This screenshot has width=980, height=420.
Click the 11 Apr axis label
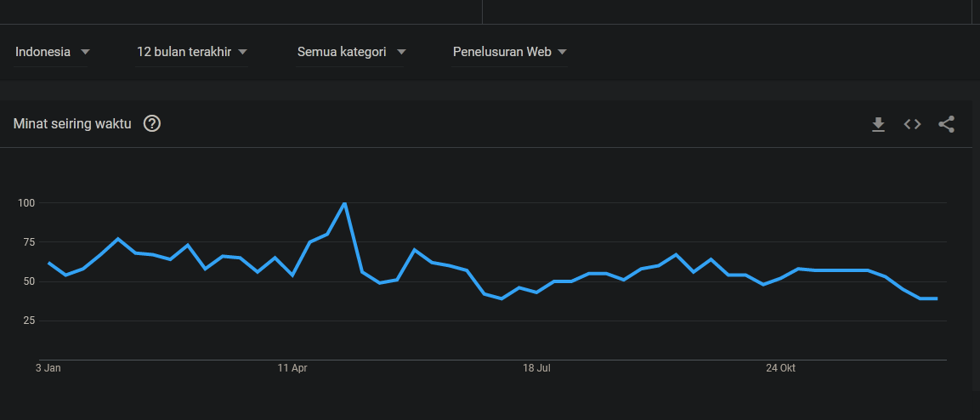pyautogui.click(x=292, y=368)
